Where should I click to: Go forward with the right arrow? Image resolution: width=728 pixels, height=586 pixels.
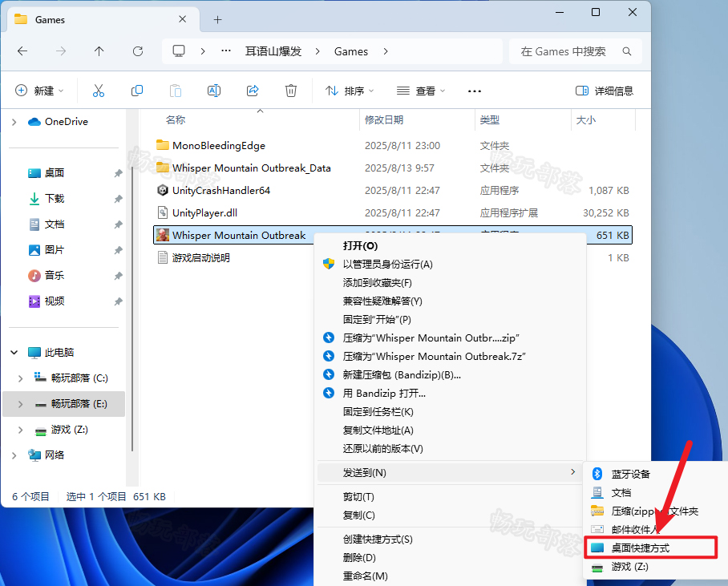61,51
